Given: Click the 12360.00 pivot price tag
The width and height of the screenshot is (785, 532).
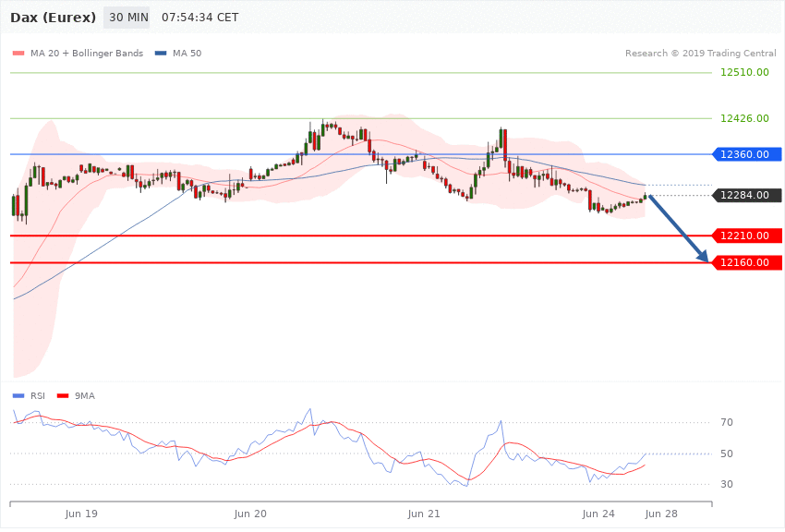Looking at the screenshot, I should pos(746,154).
